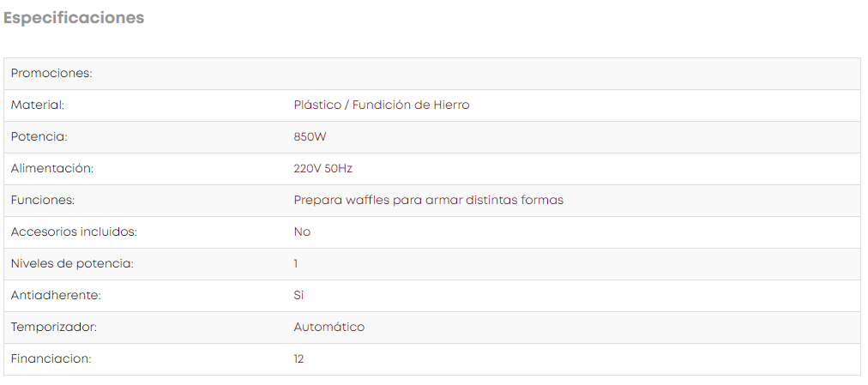Click the Funciones label
The image size is (868, 385).
coord(43,201)
